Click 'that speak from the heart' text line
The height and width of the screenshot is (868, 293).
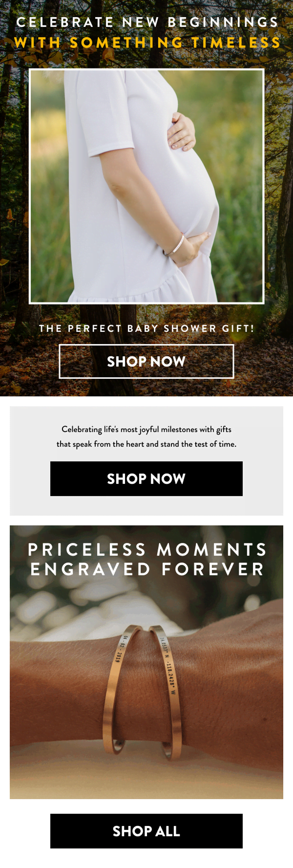(146, 444)
